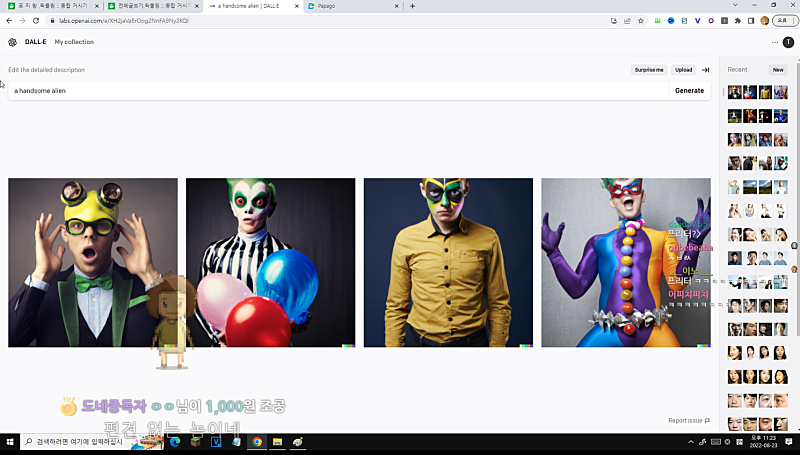Open My collection page
800x455 pixels.
[x=74, y=42]
